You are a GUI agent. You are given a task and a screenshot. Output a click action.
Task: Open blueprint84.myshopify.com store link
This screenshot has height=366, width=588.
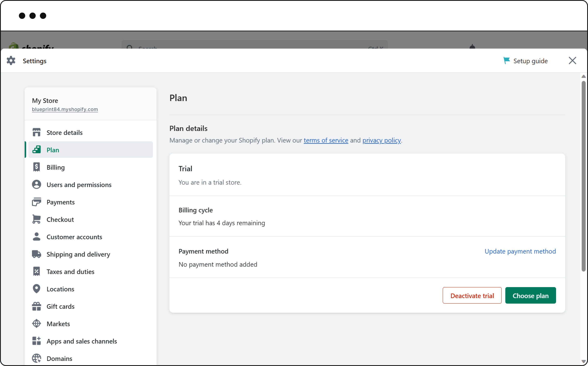point(65,109)
